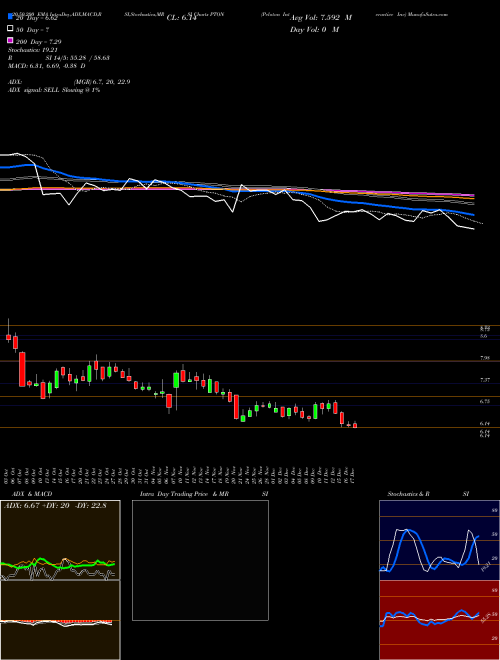The height and width of the screenshot is (660, 500).
Task: Click the 'MACD: 6.31, 6.69, -0.38 D' line
Action: pos(47,66)
